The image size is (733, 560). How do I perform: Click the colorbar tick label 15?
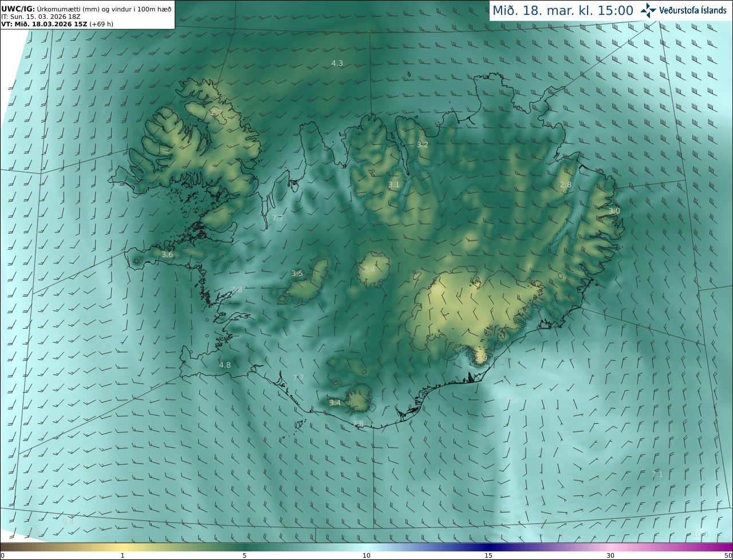pyautogui.click(x=488, y=555)
